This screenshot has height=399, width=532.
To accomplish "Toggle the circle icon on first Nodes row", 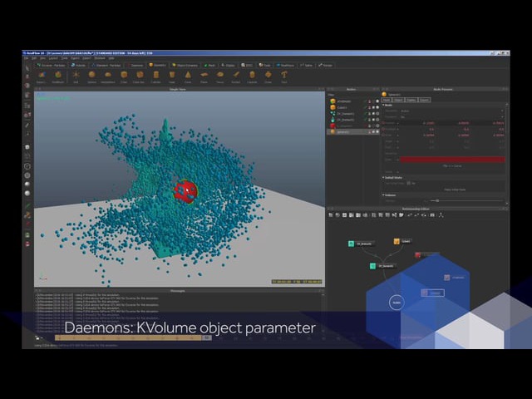I will [377, 101].
